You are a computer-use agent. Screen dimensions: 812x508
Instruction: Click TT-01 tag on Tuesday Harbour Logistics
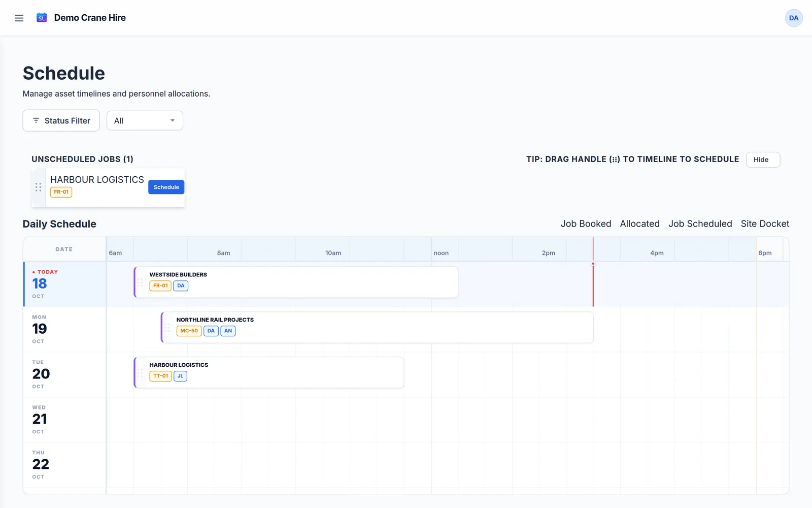tap(160, 376)
